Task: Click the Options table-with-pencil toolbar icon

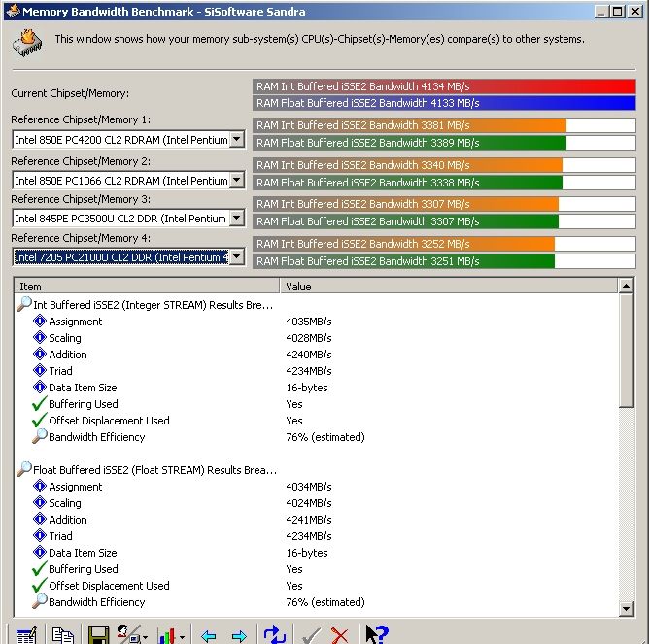Action: (x=26, y=634)
